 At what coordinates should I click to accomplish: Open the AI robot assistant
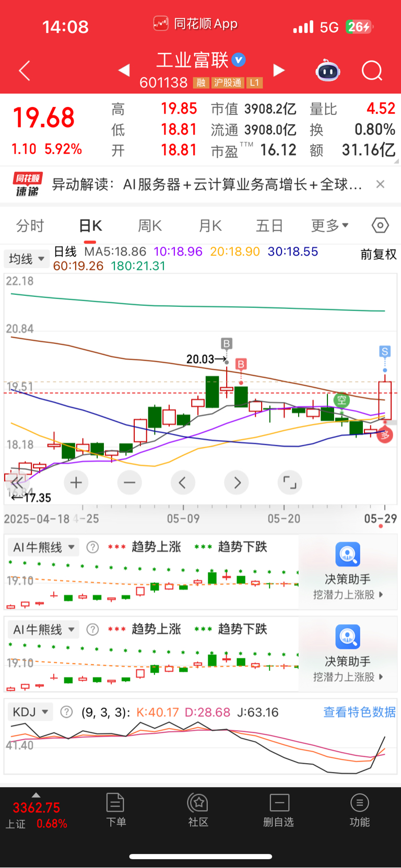[328, 70]
